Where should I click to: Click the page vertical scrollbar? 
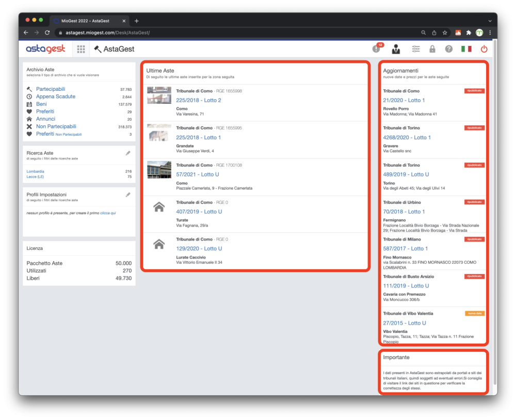pyautogui.click(x=495, y=212)
